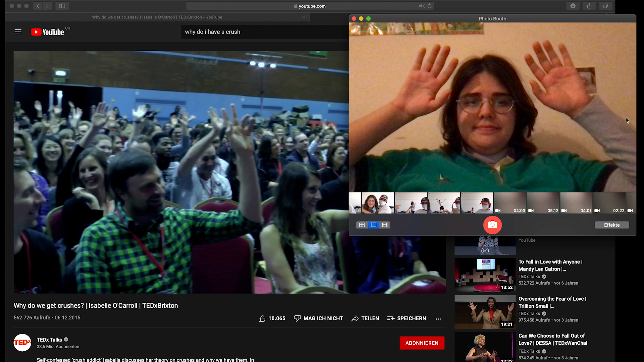
Task: Reload page in Safari address bar
Action: [x=429, y=6]
